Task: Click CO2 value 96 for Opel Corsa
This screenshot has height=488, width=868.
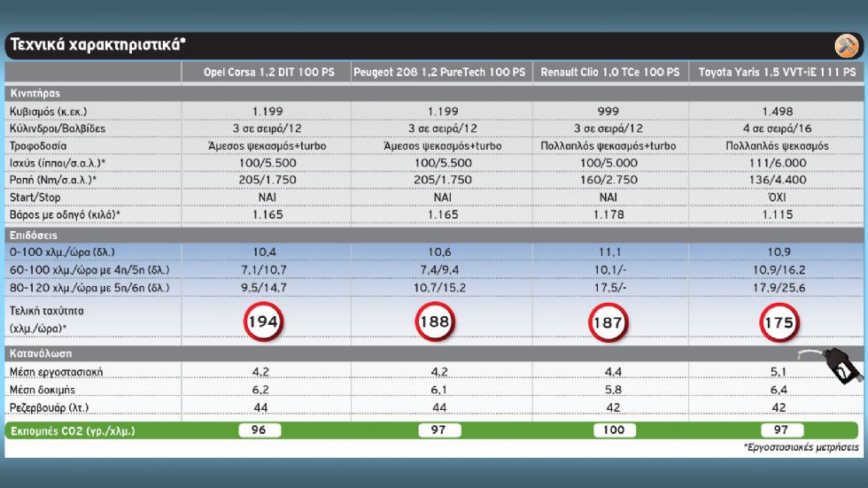Action: coord(260,430)
